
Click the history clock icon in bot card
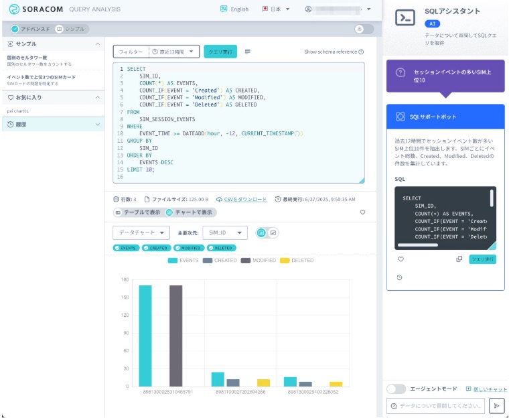(x=400, y=277)
